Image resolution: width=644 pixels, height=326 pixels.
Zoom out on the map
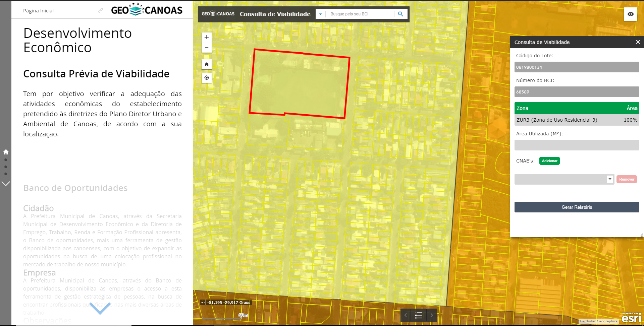point(207,48)
